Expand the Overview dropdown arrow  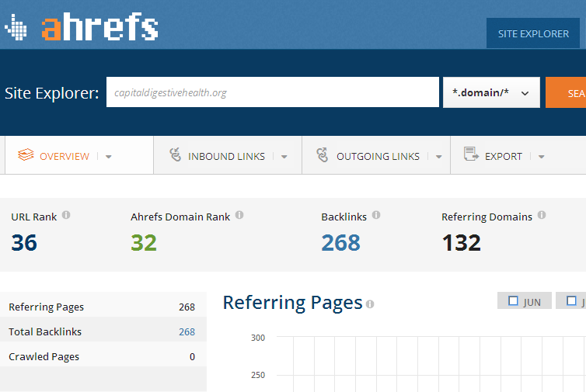(109, 157)
